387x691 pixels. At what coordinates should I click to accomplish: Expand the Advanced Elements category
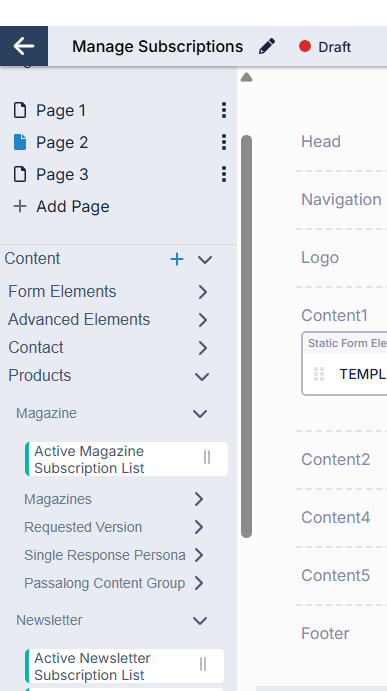coord(203,320)
